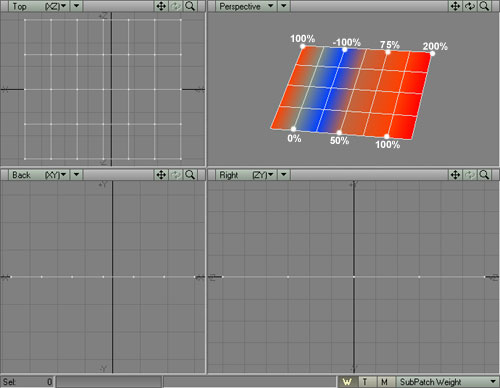Open display style arrow beside Back (XY)

pyautogui.click(x=77, y=175)
